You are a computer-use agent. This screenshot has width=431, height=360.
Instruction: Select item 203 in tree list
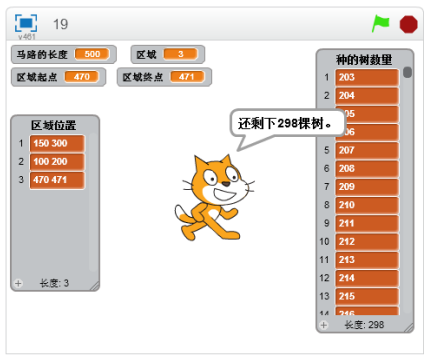(367, 77)
